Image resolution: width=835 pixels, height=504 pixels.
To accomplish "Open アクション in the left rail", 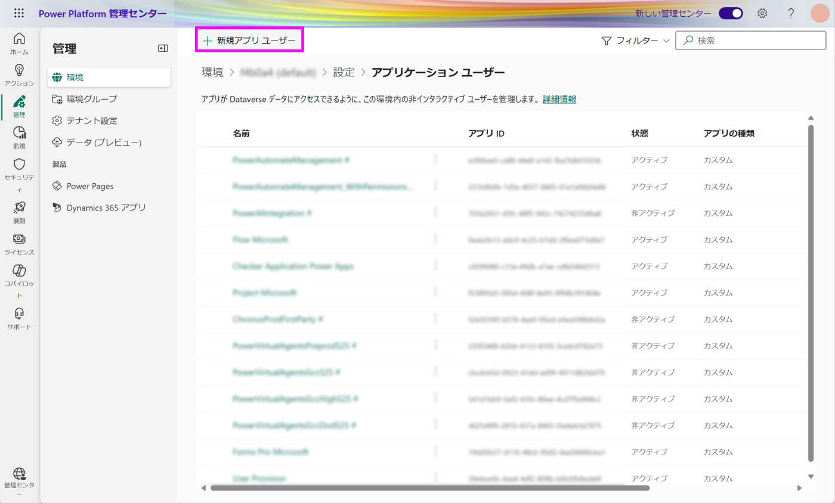I will (19, 75).
